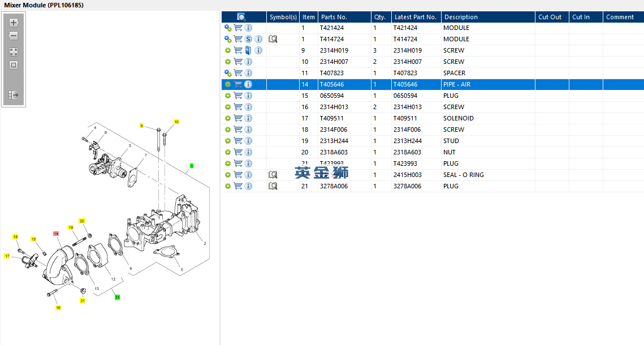Open info for T405646 PIPE - AIR
The height and width of the screenshot is (345, 644).
click(x=248, y=84)
